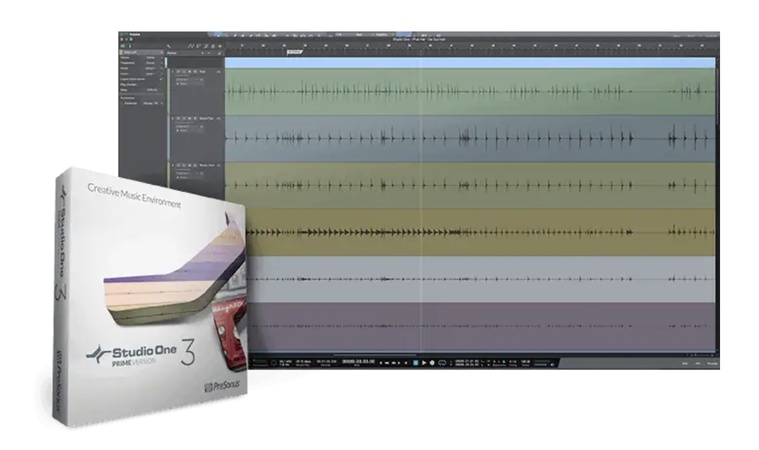Expand the SnareTop track header arrow

[172, 119]
